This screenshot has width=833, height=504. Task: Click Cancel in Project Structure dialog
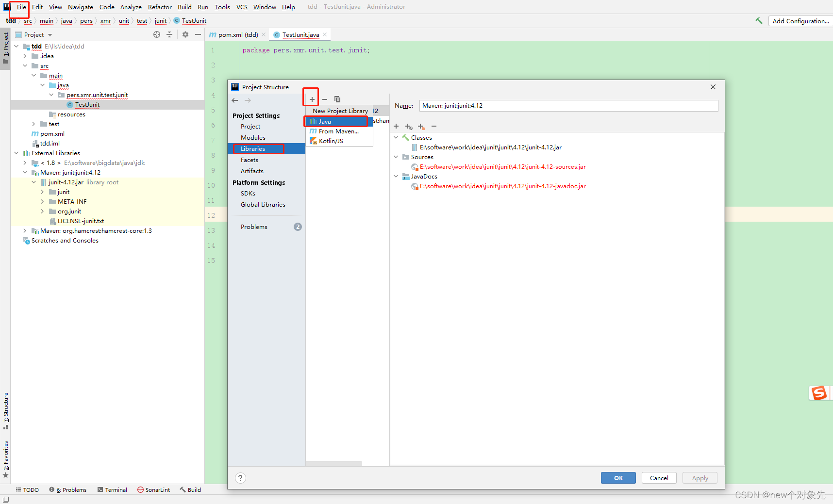coord(659,478)
